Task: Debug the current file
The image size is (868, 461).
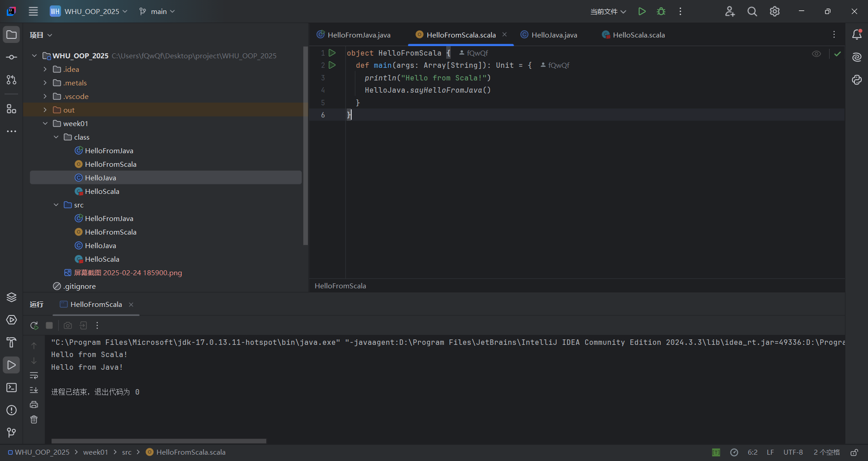Action: (x=661, y=11)
